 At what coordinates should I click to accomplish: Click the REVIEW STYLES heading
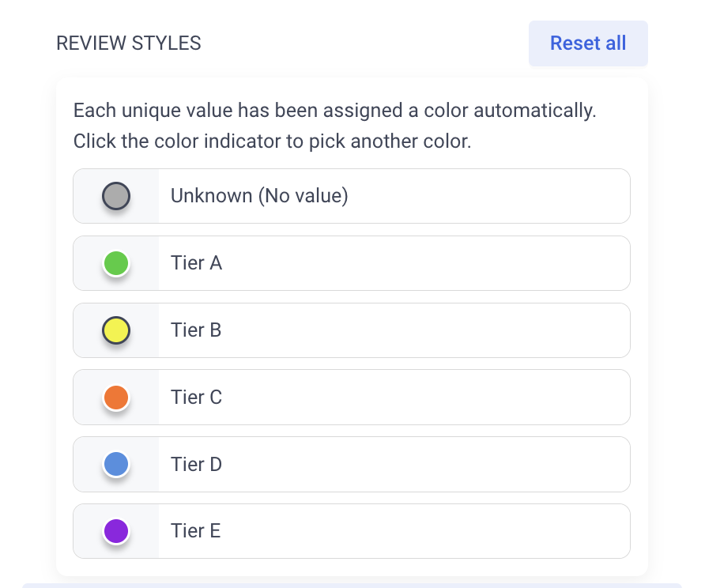[129, 43]
